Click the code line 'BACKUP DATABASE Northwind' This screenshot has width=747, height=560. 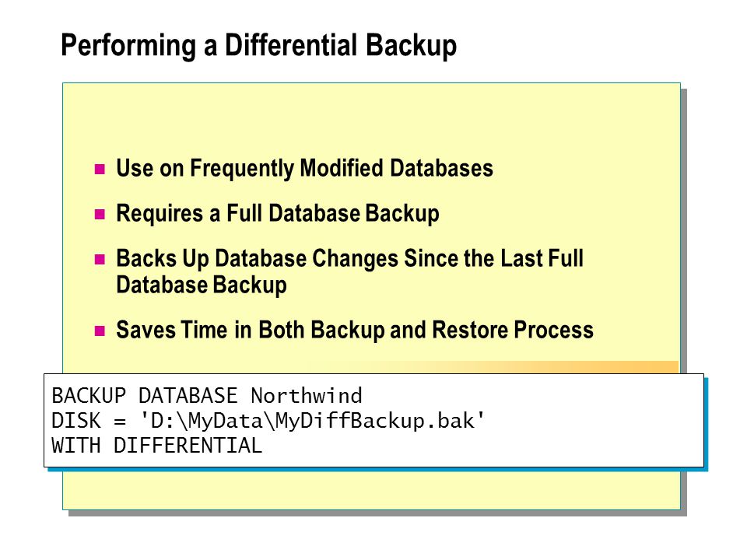pyautogui.click(x=207, y=396)
